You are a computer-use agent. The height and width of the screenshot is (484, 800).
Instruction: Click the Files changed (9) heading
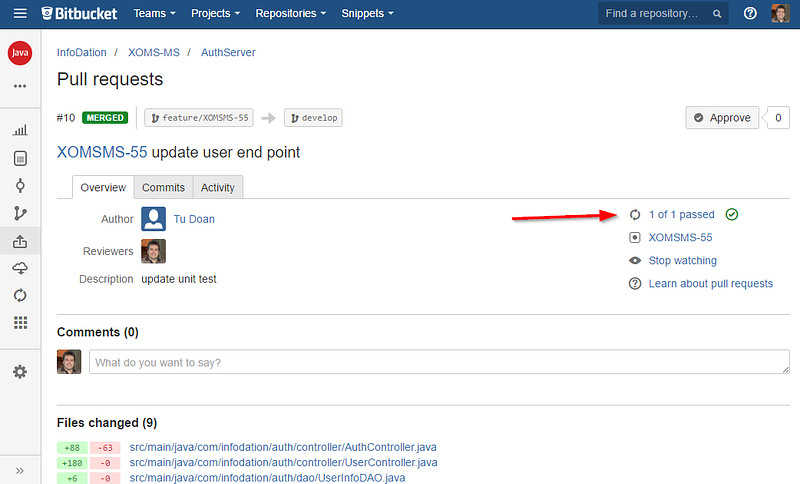pos(107,423)
